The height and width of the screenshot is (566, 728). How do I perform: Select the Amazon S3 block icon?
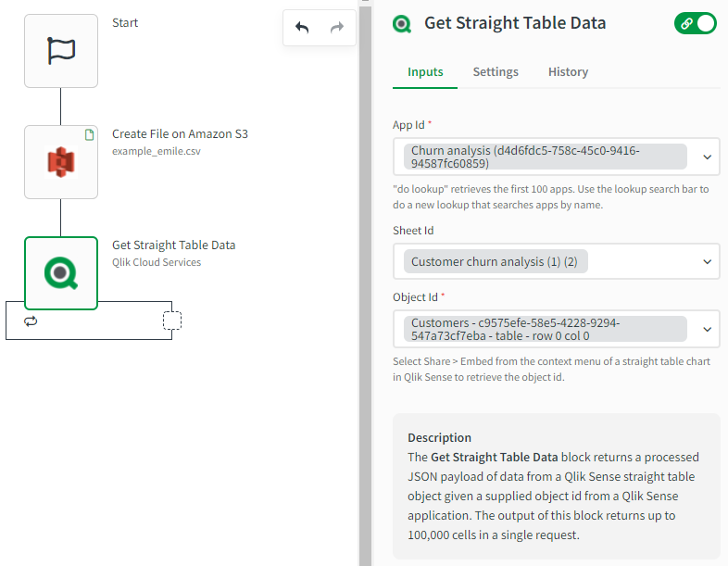point(61,162)
